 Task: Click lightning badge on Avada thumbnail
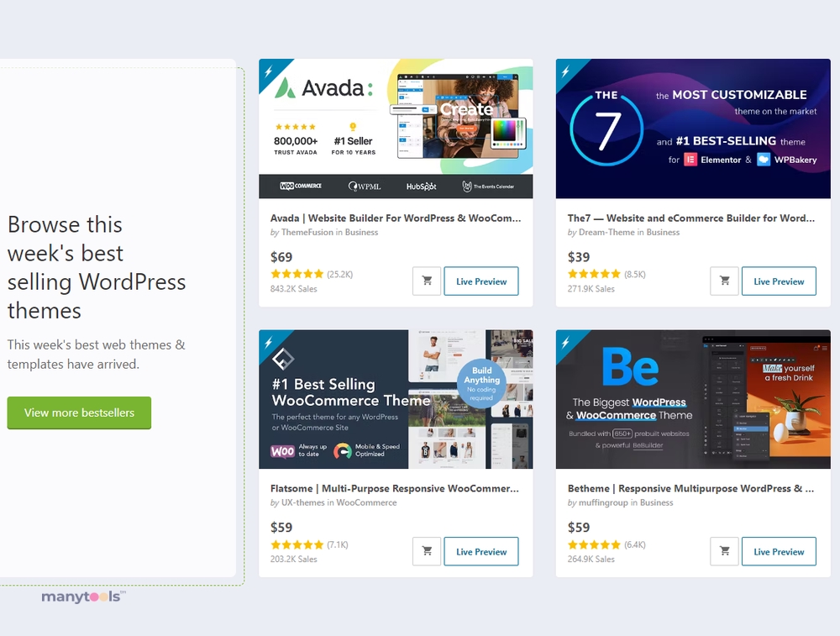(270, 71)
